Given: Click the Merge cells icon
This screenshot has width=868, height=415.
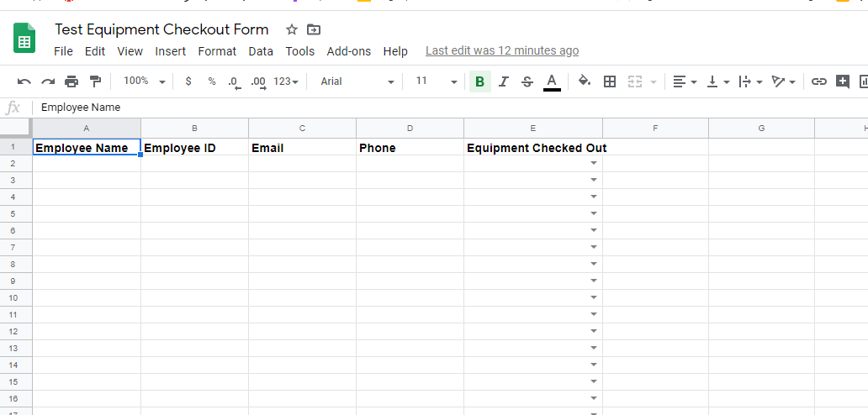Looking at the screenshot, I should point(634,81).
